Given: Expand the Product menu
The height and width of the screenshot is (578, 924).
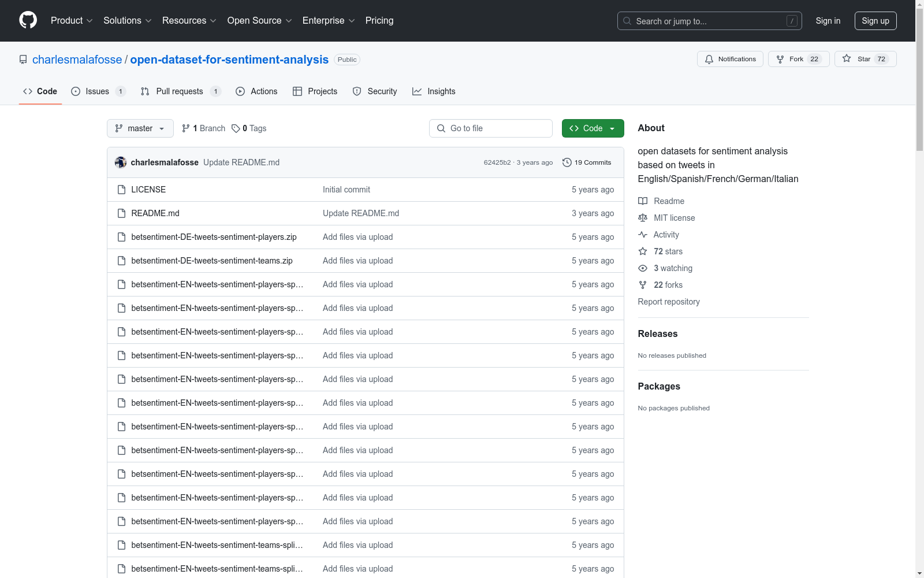Looking at the screenshot, I should (72, 20).
